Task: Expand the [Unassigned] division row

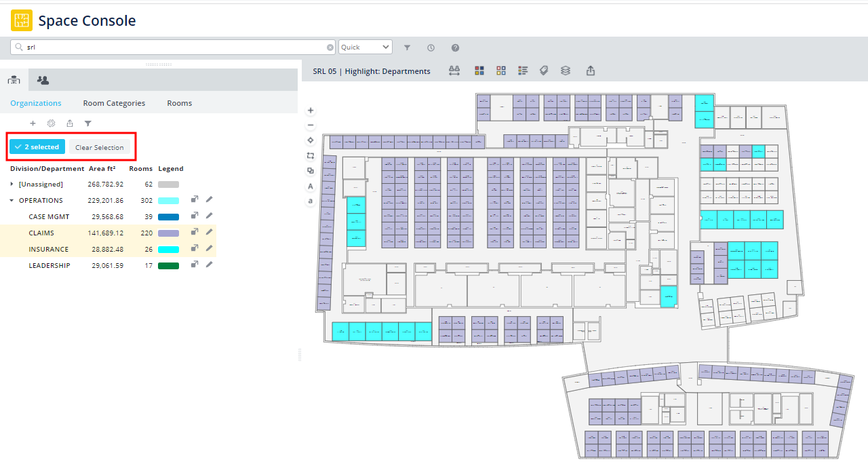Action: [x=12, y=184]
